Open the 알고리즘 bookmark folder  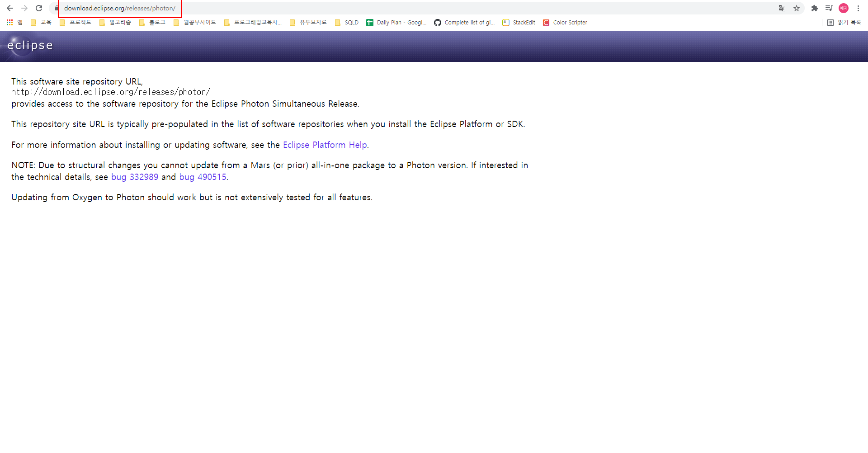tap(115, 22)
